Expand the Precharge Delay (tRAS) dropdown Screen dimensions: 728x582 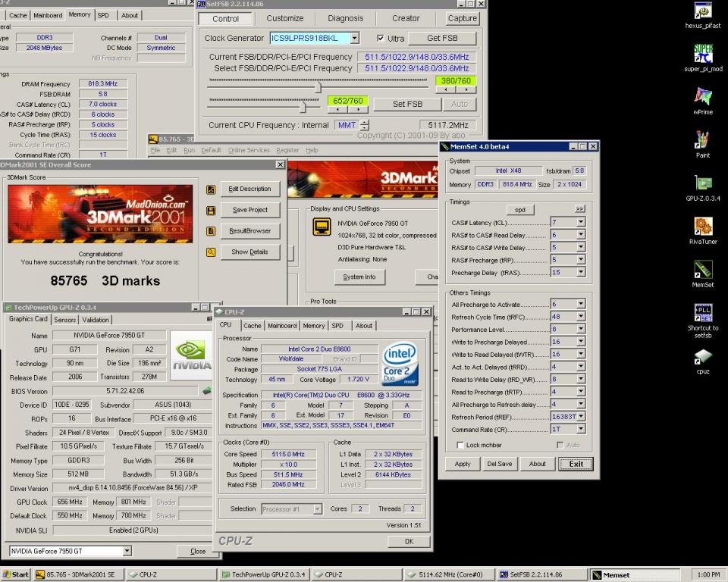point(581,273)
